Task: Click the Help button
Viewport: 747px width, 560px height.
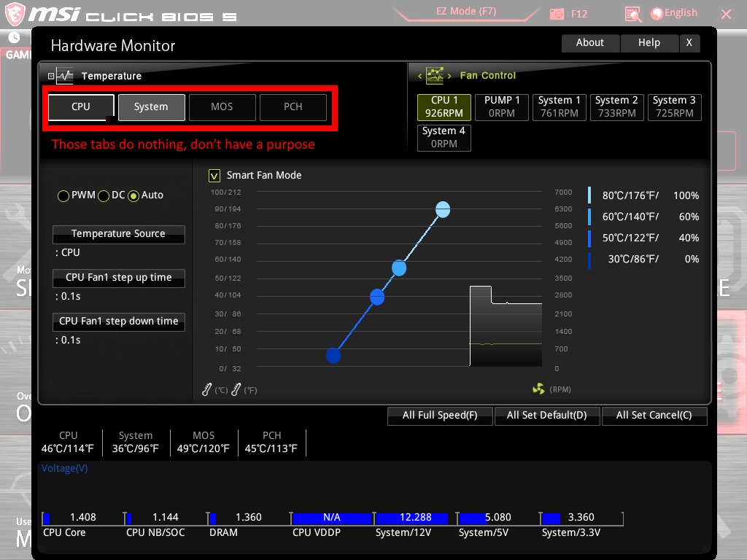Action: pyautogui.click(x=649, y=43)
